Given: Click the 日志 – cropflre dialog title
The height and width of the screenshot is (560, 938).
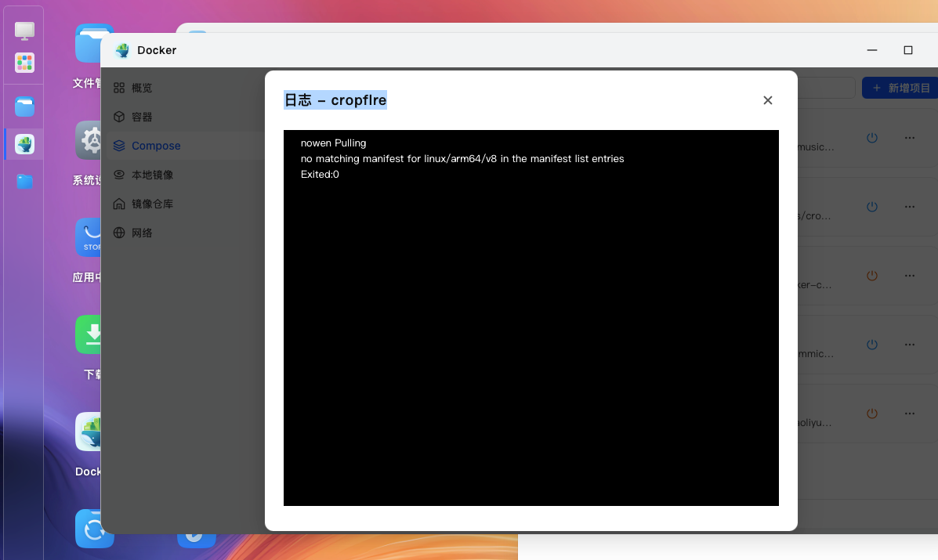Looking at the screenshot, I should pos(335,99).
